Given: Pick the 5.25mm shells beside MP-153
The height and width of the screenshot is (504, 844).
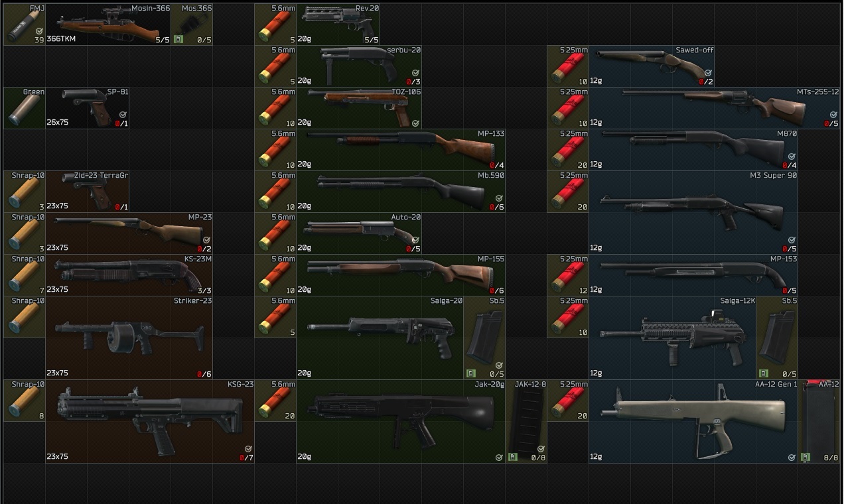Looking at the screenshot, I should coord(568,275).
